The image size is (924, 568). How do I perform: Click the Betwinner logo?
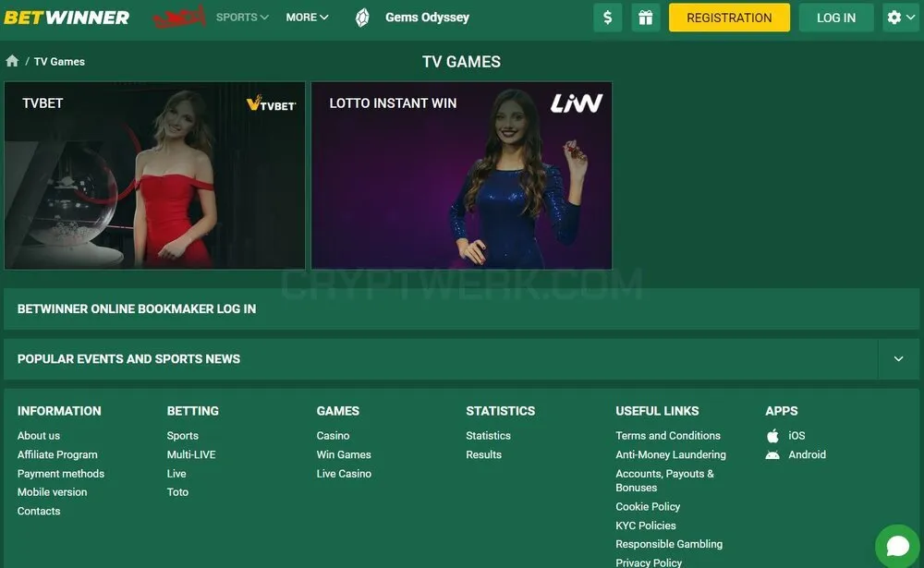(67, 18)
